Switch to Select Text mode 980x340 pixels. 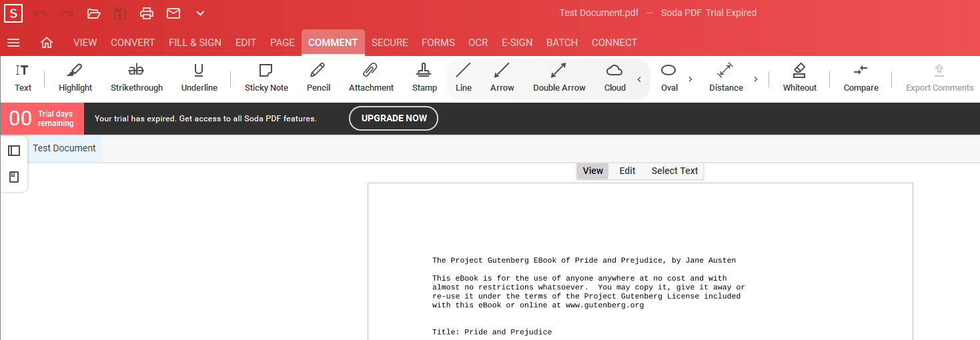[674, 171]
